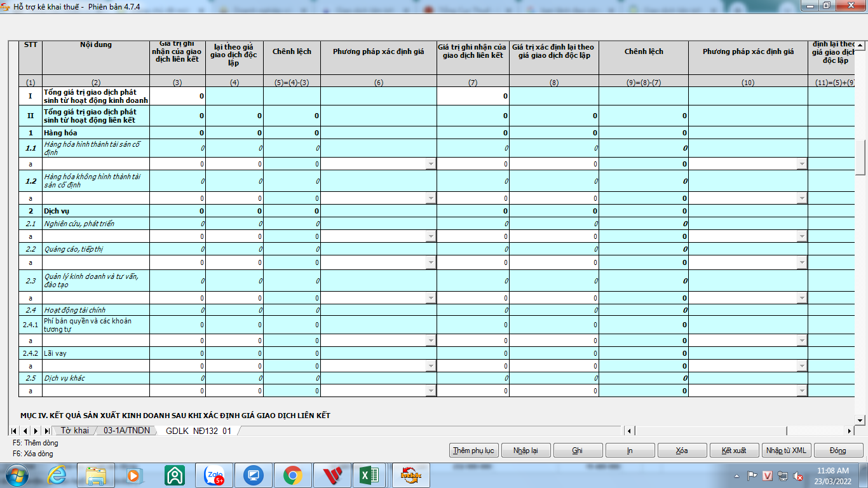Open Zalo from the taskbar
868x488 pixels.
tap(214, 475)
